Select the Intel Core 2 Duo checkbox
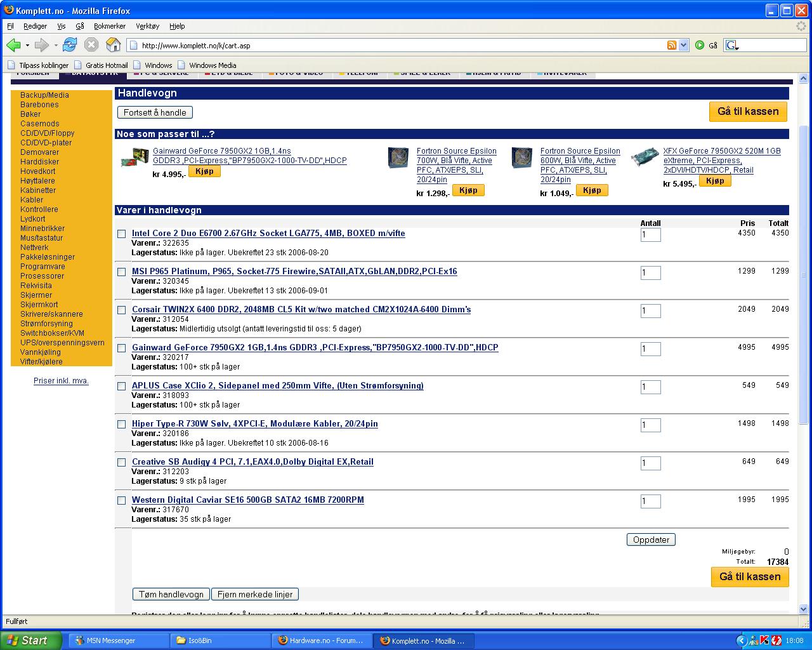Viewport: 812px width, 650px height. pos(122,234)
